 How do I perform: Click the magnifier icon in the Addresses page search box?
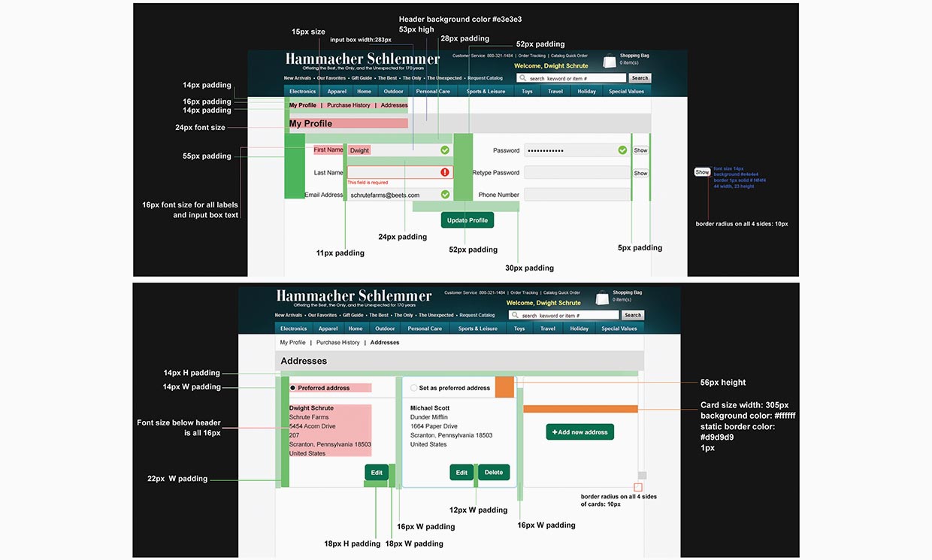pyautogui.click(x=516, y=316)
